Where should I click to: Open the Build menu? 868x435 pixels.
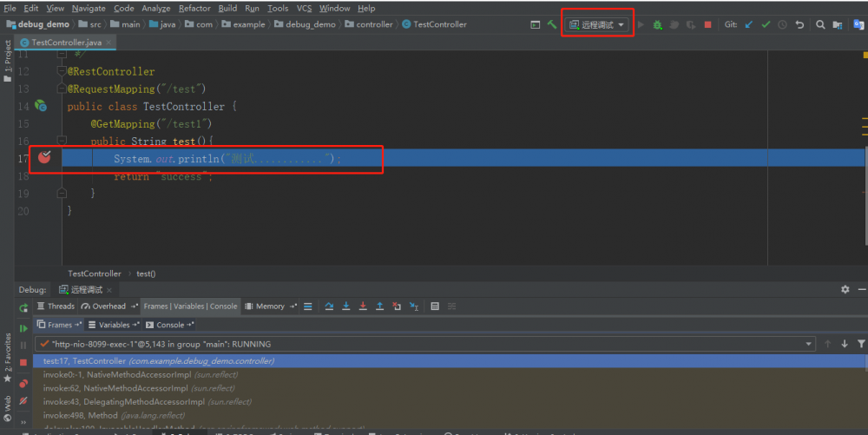227,9
